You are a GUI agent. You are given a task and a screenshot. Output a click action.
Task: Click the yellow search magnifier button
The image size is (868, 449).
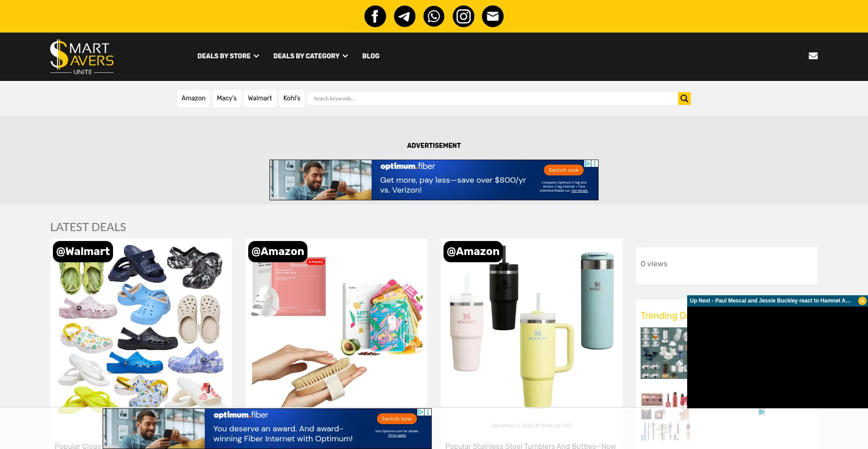point(684,99)
